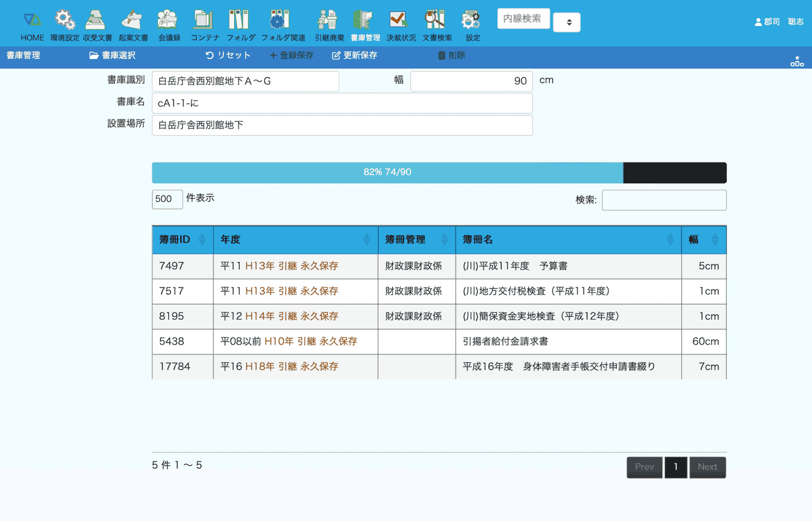Open the dropdown next to 内線検索
Image resolution: width=812 pixels, height=521 pixels.
tap(566, 22)
